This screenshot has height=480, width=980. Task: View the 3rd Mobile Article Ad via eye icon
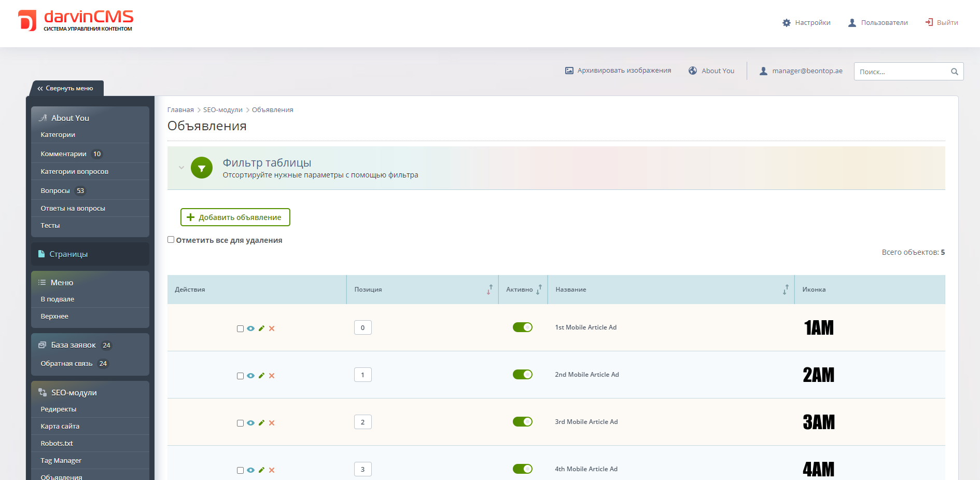250,423
